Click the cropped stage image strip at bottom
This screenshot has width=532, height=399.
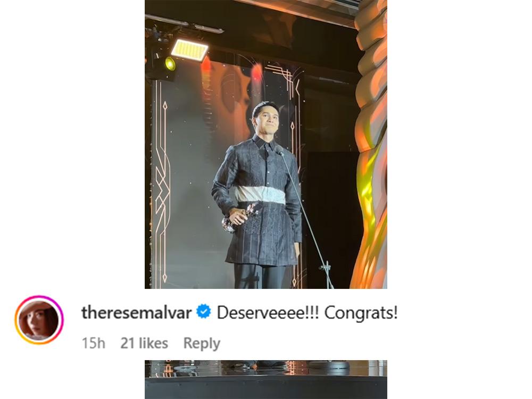point(265,379)
